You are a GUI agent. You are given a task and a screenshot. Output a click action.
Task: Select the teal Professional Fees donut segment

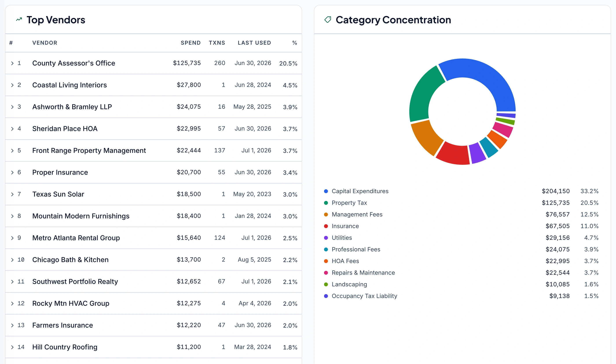[489, 148]
